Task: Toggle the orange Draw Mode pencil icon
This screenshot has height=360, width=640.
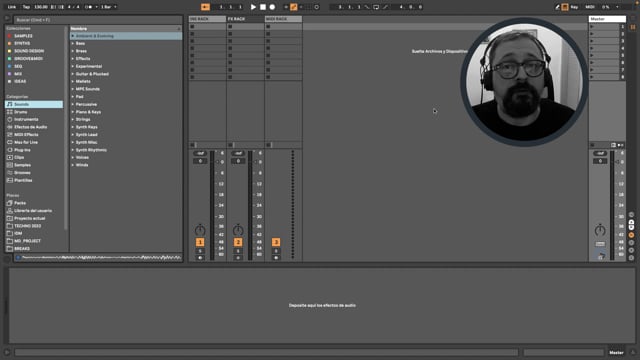Action: [x=293, y=7]
